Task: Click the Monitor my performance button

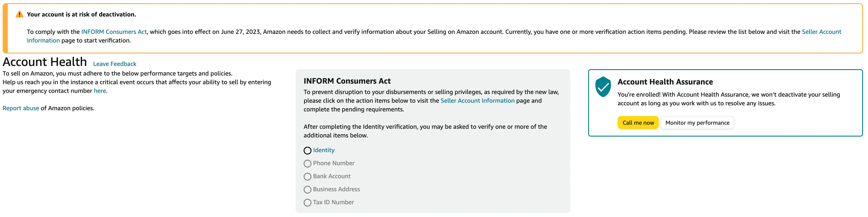Action: pos(697,123)
